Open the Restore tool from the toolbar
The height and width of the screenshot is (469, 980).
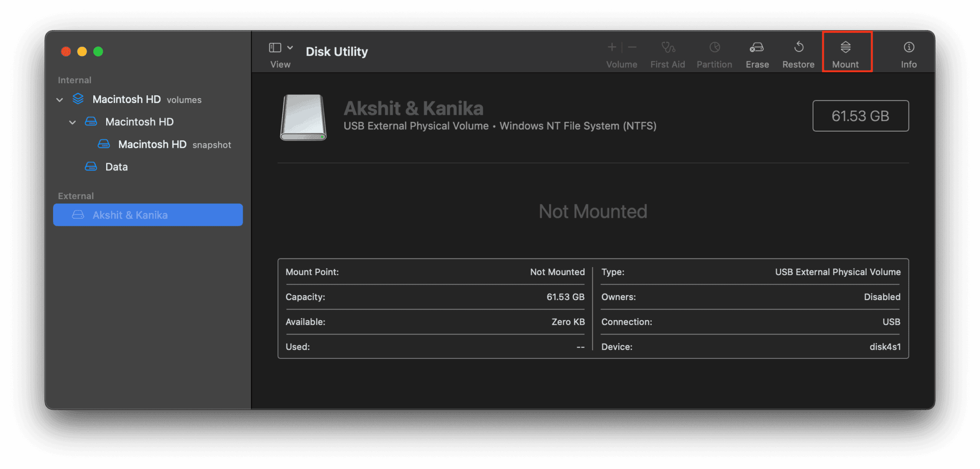798,47
